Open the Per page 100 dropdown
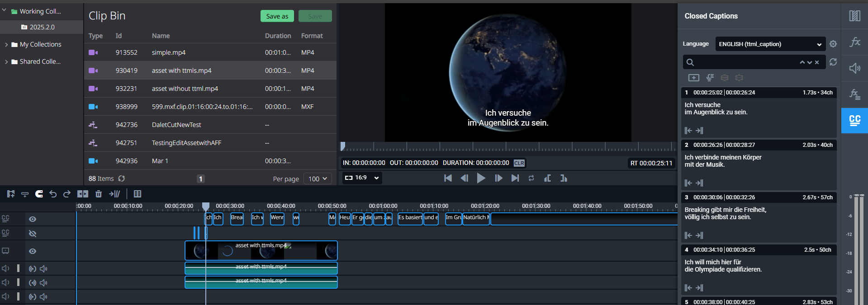The height and width of the screenshot is (305, 868). coord(318,178)
